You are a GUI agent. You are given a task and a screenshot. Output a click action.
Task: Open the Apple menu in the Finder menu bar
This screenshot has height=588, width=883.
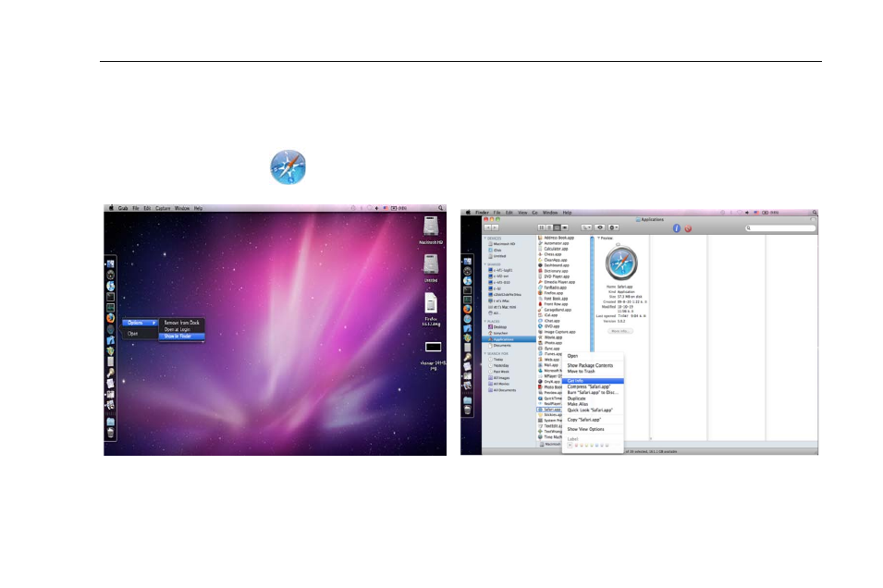[468, 213]
